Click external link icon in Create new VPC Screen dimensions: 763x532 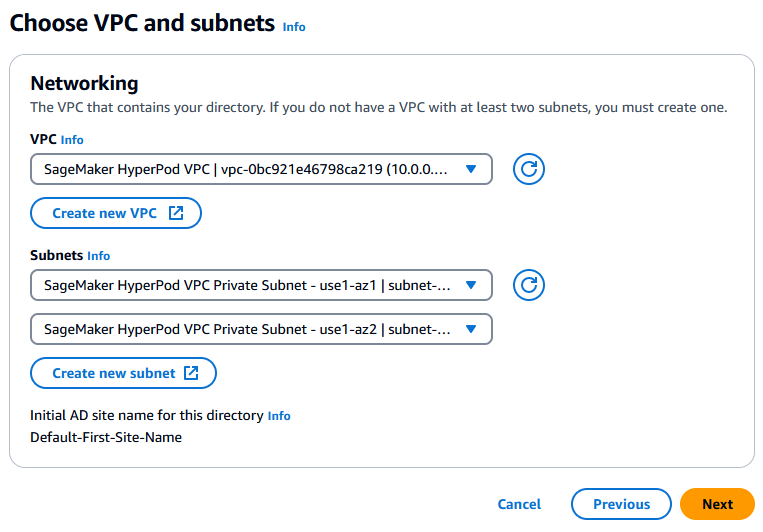tap(176, 213)
